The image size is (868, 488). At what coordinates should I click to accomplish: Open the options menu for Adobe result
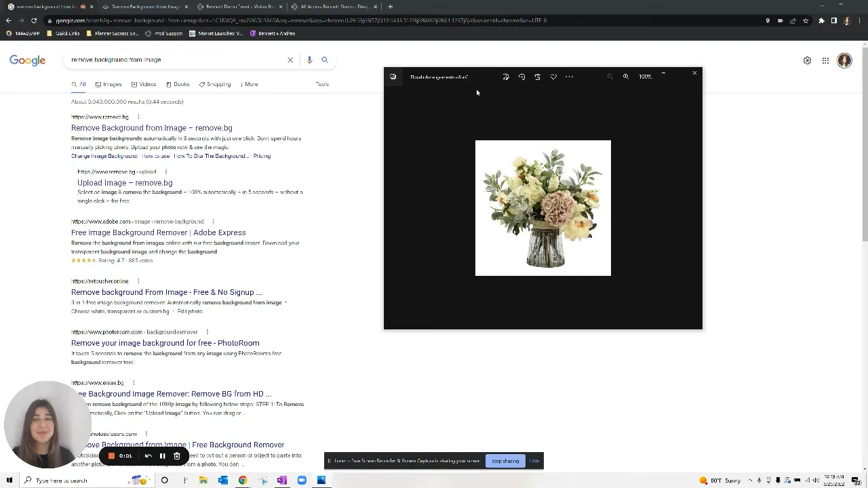[x=213, y=222]
